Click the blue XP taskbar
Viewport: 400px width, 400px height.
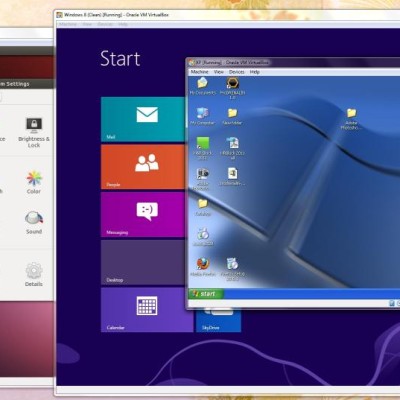(x=312, y=294)
